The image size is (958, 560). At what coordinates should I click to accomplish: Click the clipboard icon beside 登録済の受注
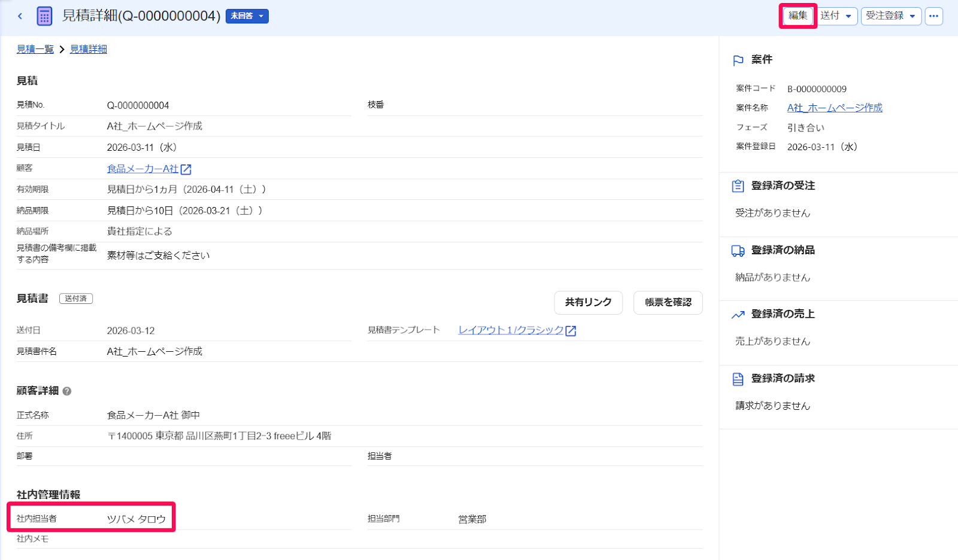click(x=738, y=186)
